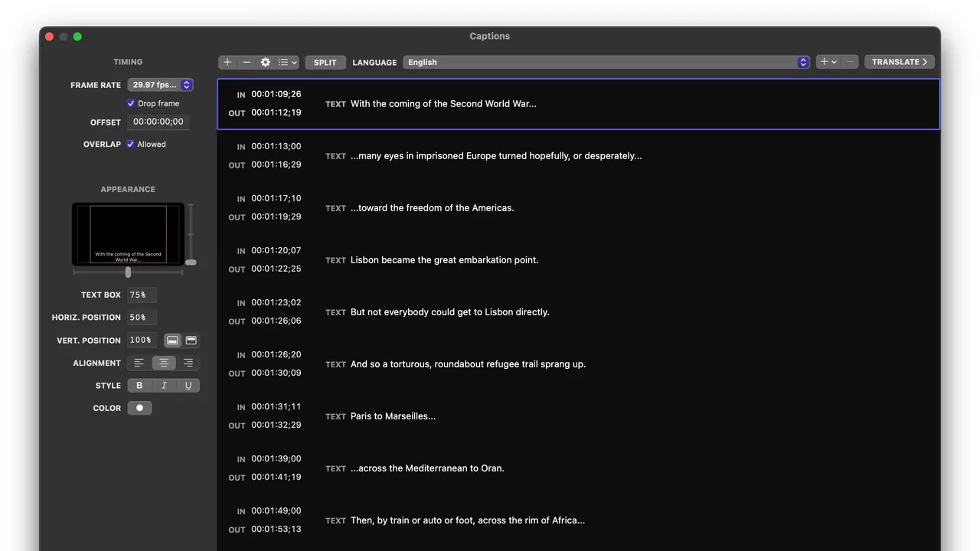Close the Captions window
Image resolution: width=980 pixels, height=551 pixels.
(50, 36)
